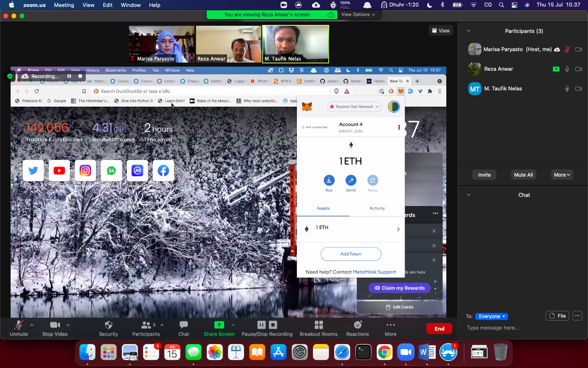Screen dimensions: 588x368
Task: Click Mute All button
Action: coord(523,175)
